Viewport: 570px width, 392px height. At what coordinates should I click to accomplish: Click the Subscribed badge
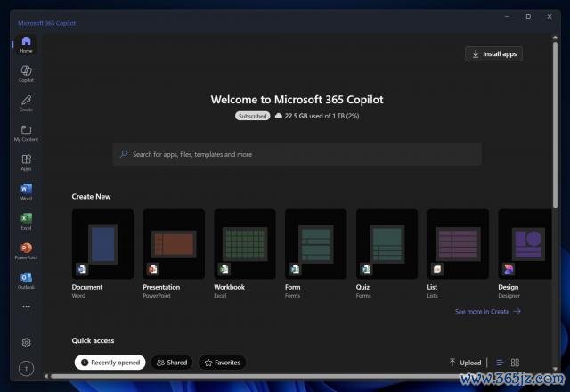pyautogui.click(x=253, y=116)
